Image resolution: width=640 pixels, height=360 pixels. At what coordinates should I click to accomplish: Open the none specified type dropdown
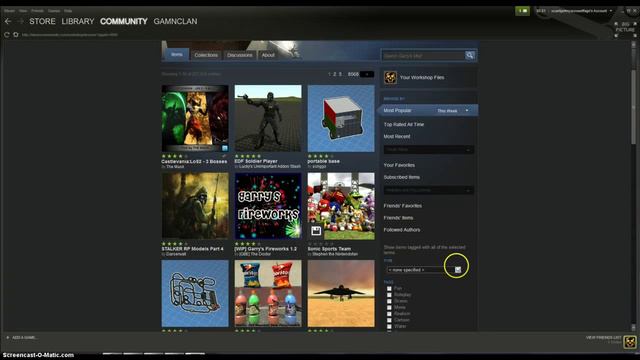point(424,270)
